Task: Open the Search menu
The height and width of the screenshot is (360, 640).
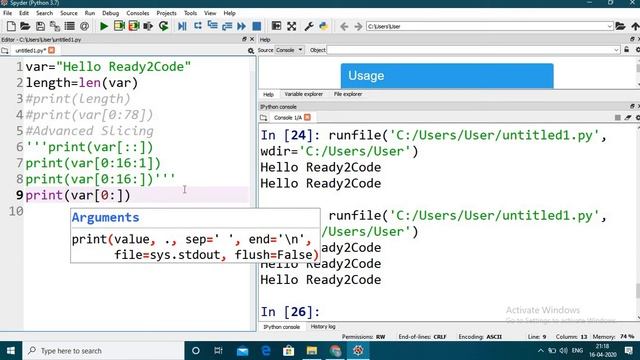Action: 44,13
